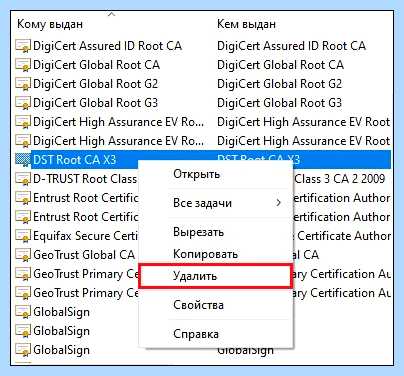
Task: Choose Копировать in the context menu
Action: coord(205,254)
